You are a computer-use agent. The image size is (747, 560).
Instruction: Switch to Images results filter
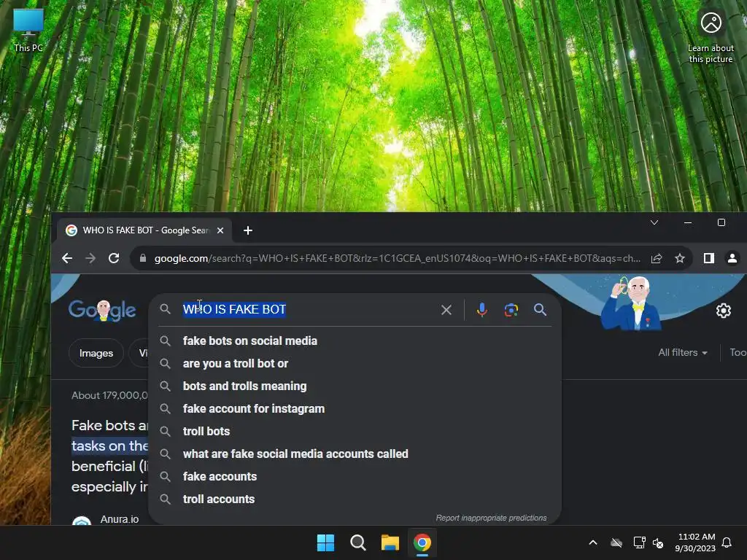pos(96,353)
